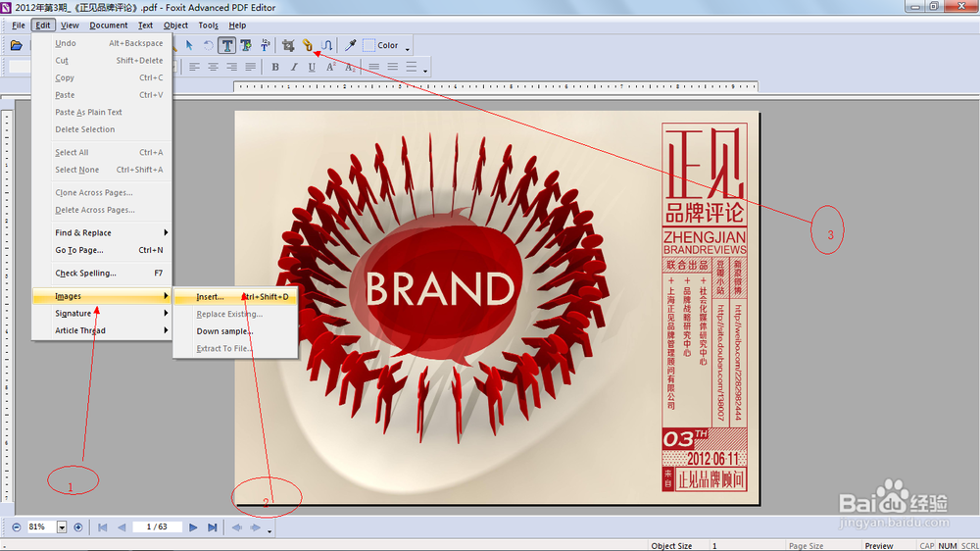Open the Object menu
The width and height of the screenshot is (980, 551).
pos(175,25)
